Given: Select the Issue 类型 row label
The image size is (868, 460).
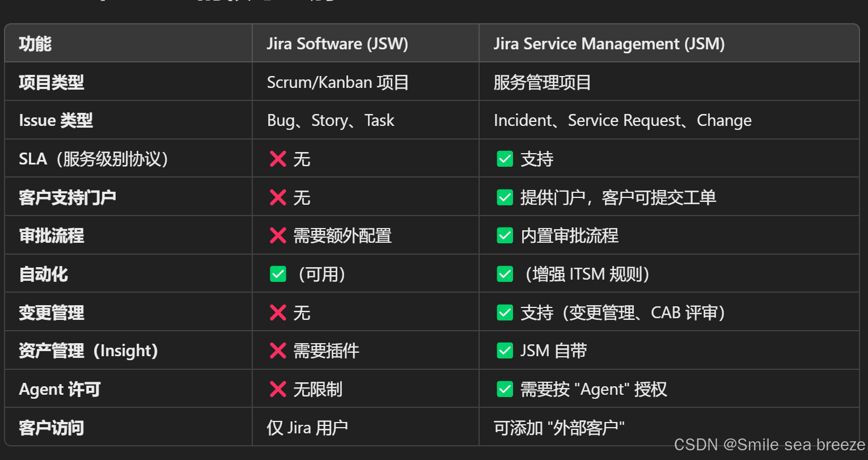Looking at the screenshot, I should [56, 120].
